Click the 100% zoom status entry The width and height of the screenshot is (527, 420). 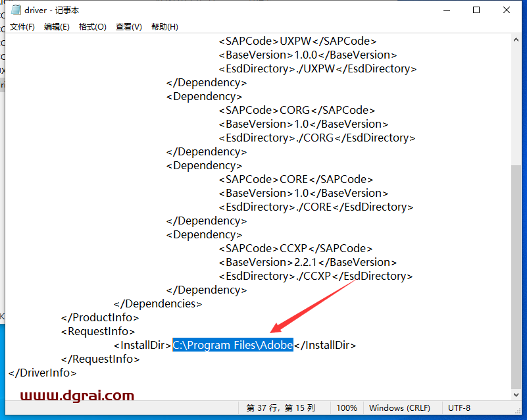[x=347, y=408]
